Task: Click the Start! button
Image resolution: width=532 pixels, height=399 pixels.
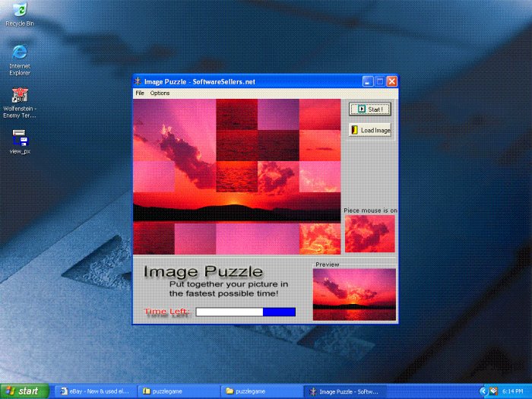Action: 370,109
